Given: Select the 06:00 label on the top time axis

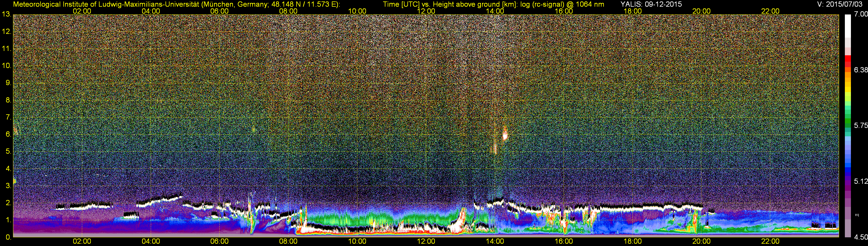Looking at the screenshot, I should pos(219,11).
